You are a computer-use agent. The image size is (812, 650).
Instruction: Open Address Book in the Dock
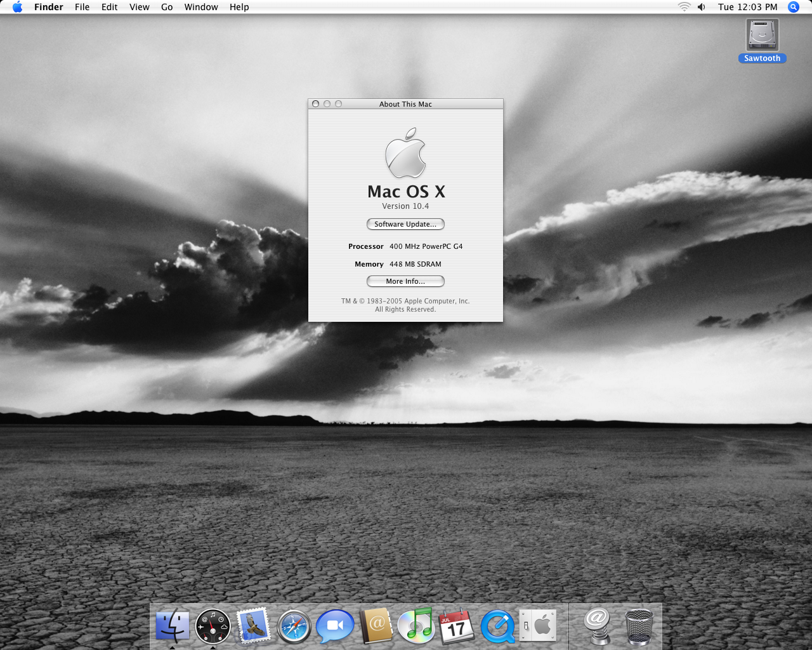coord(376,626)
